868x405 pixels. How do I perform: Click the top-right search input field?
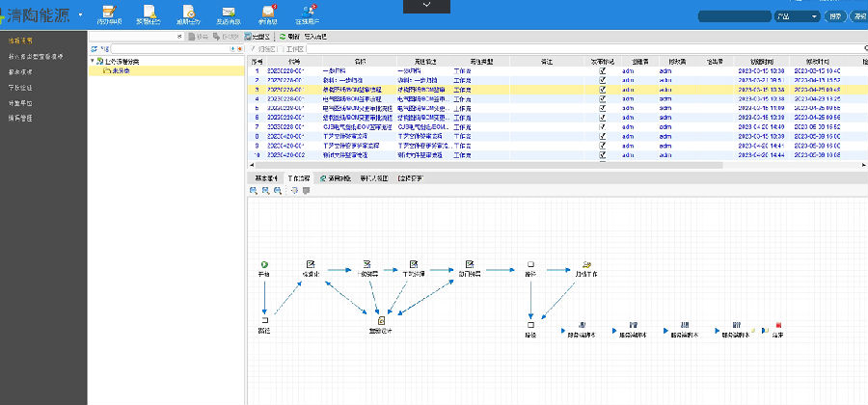(733, 16)
